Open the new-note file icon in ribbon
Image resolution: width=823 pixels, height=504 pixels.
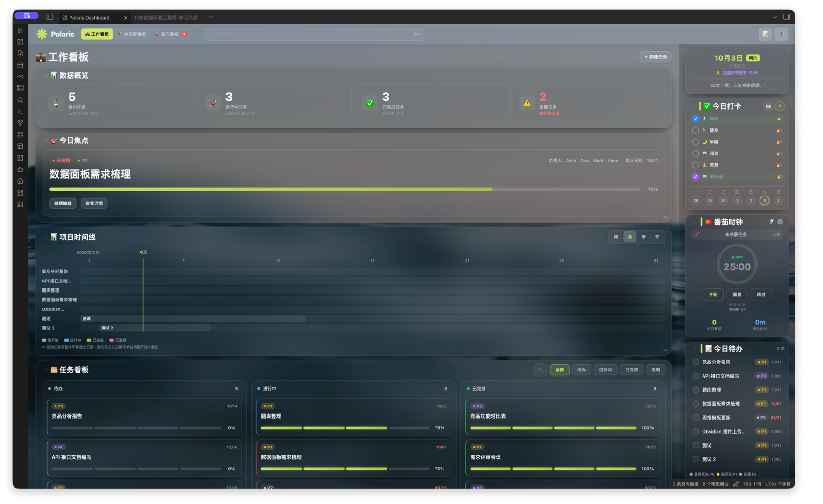(20, 54)
